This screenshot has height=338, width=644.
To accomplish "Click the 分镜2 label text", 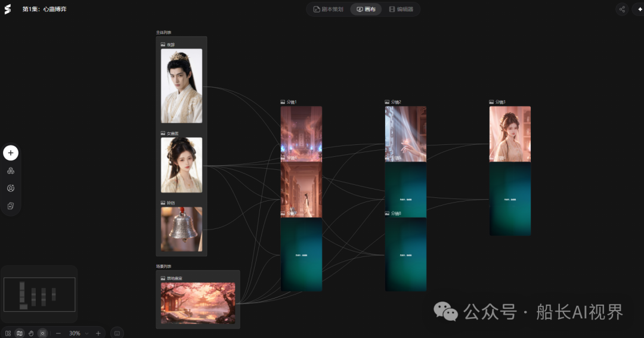I will [x=396, y=102].
